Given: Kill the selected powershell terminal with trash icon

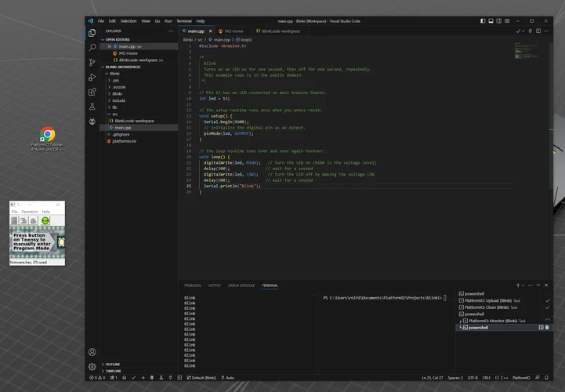Looking at the screenshot, I should pyautogui.click(x=547, y=328).
